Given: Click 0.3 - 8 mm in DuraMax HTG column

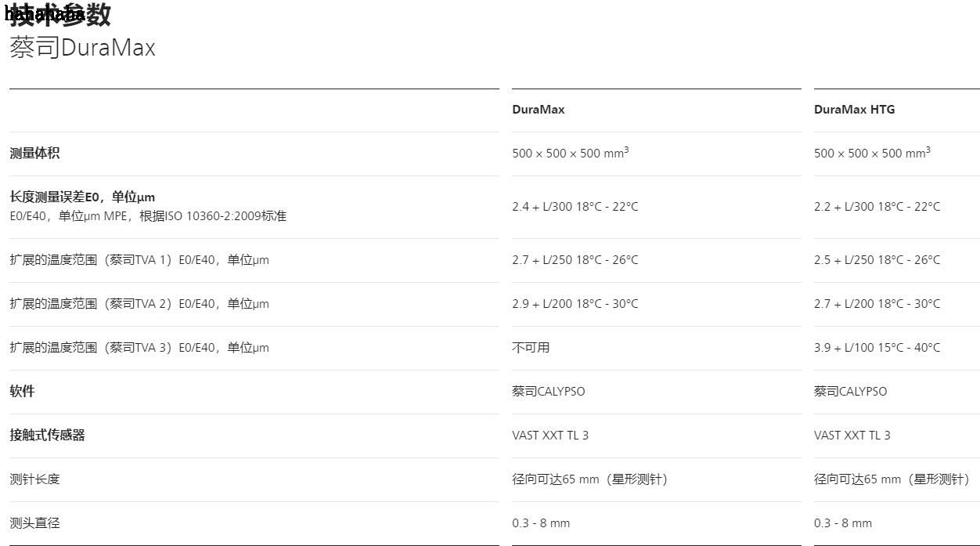Looking at the screenshot, I should tap(843, 523).
